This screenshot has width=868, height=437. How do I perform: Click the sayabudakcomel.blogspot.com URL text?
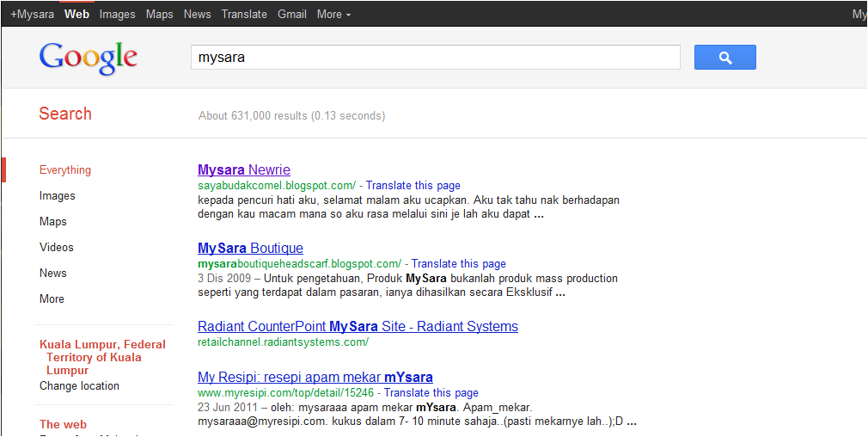[x=277, y=186]
